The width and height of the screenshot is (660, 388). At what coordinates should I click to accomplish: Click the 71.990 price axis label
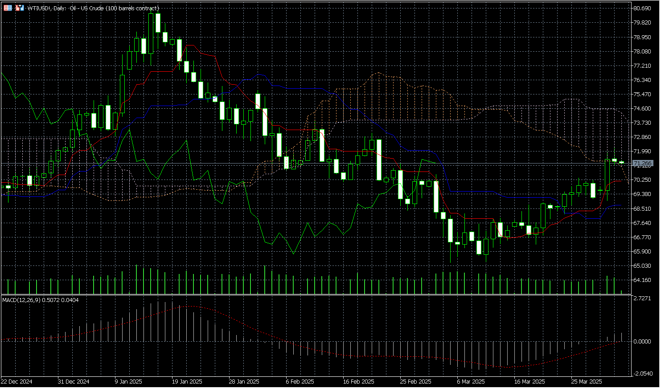point(642,151)
